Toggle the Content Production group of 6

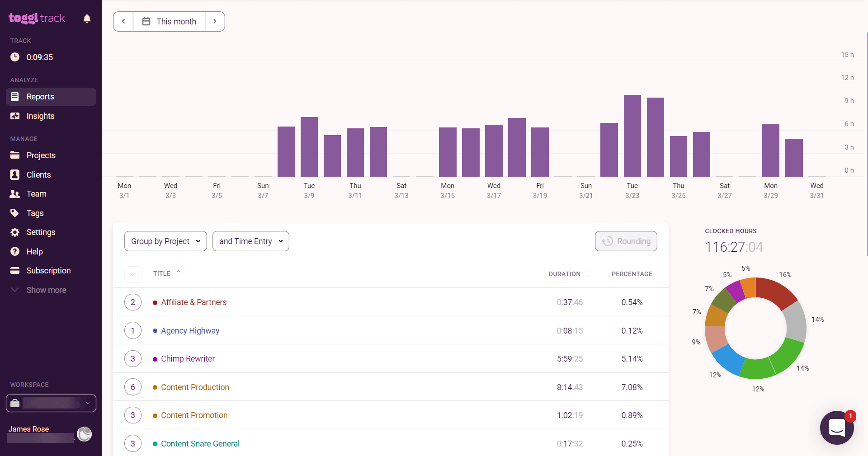(x=132, y=387)
